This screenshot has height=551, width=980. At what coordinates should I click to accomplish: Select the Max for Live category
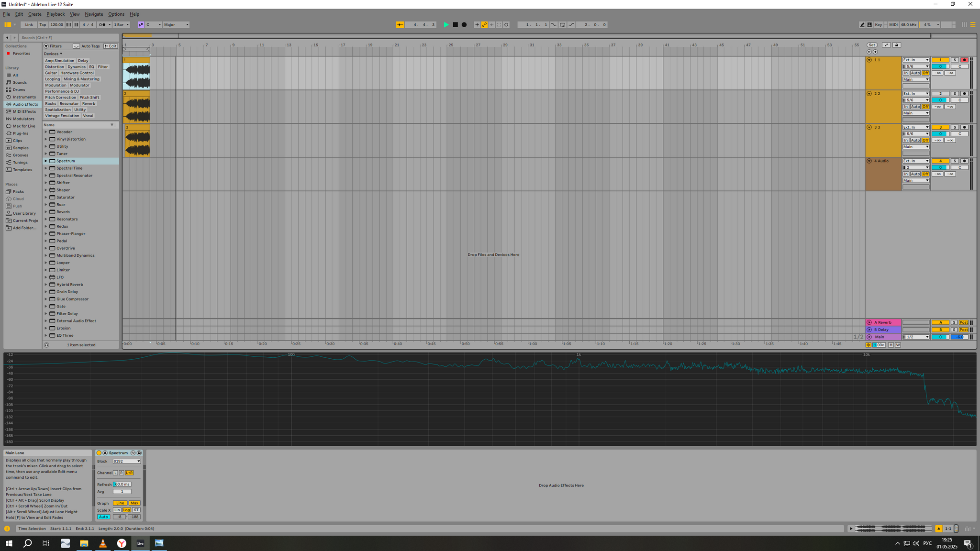pos(24,126)
